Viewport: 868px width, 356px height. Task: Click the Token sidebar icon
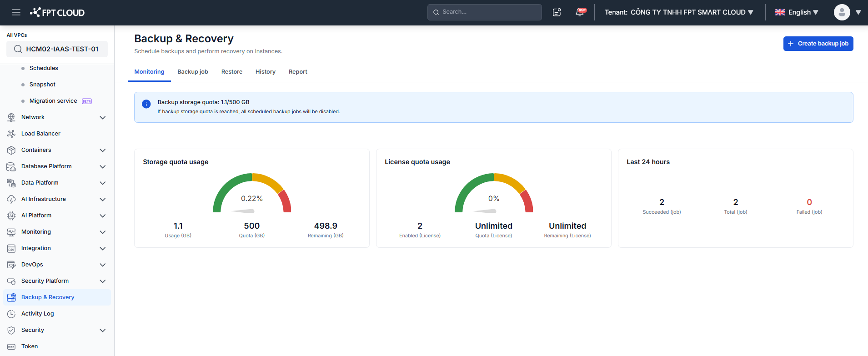click(11, 346)
